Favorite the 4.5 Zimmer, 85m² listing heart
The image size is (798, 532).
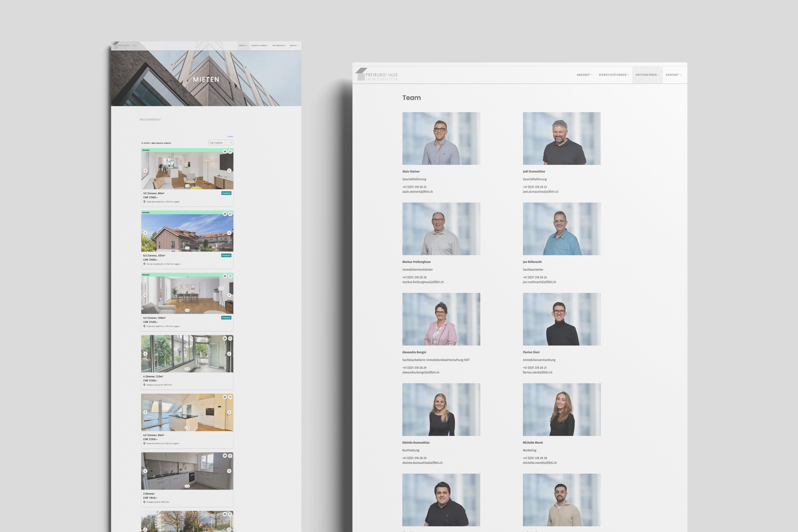(x=230, y=397)
